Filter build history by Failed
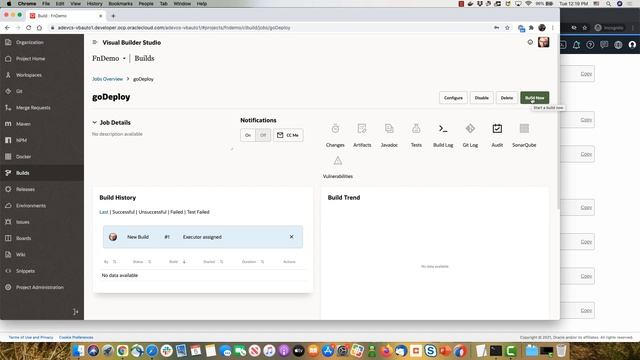 point(176,212)
